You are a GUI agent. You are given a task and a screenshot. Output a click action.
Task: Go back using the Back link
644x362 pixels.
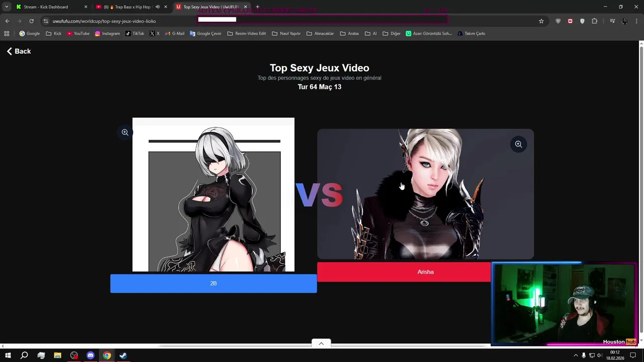pos(19,51)
